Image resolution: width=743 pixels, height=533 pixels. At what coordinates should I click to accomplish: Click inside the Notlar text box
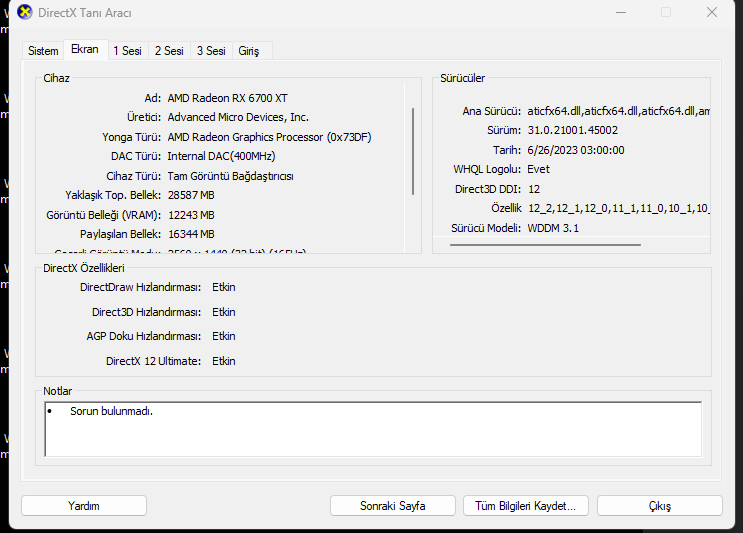(373, 429)
